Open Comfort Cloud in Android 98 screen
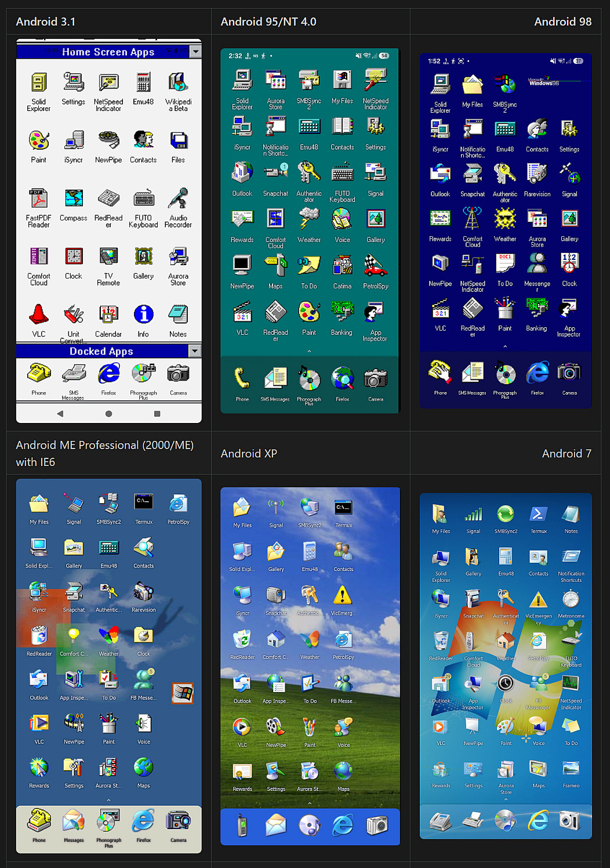This screenshot has height=868, width=610. tap(473, 219)
